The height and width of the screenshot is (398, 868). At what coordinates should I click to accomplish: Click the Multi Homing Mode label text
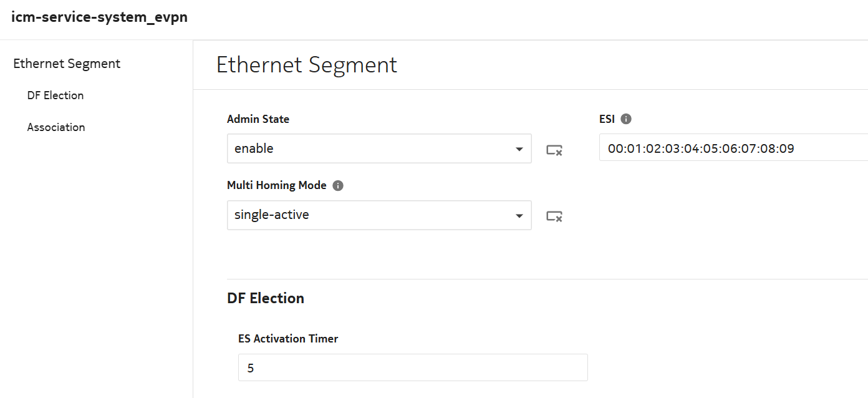pyautogui.click(x=277, y=185)
